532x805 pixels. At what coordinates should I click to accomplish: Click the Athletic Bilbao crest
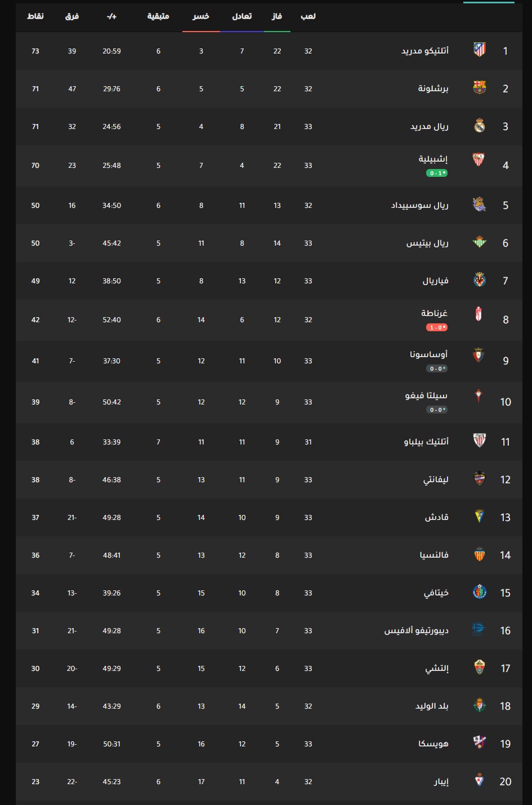click(x=479, y=441)
